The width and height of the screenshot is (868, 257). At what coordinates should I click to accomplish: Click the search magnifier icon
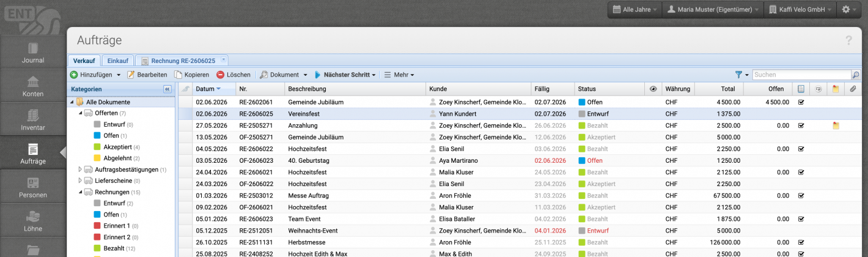856,75
